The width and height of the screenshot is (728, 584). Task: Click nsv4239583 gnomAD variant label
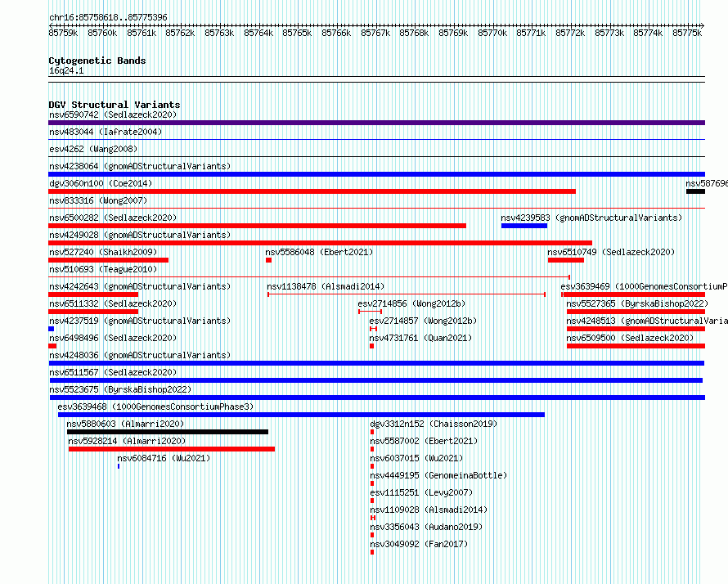pyautogui.click(x=591, y=218)
